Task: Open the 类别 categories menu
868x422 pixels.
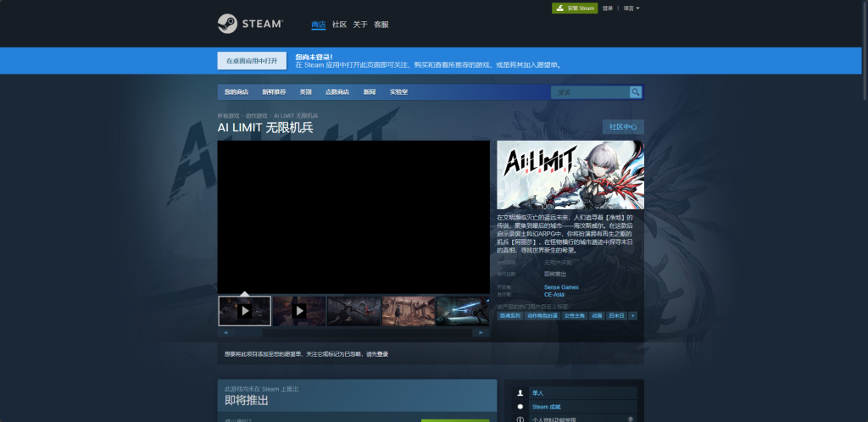Action: 305,92
